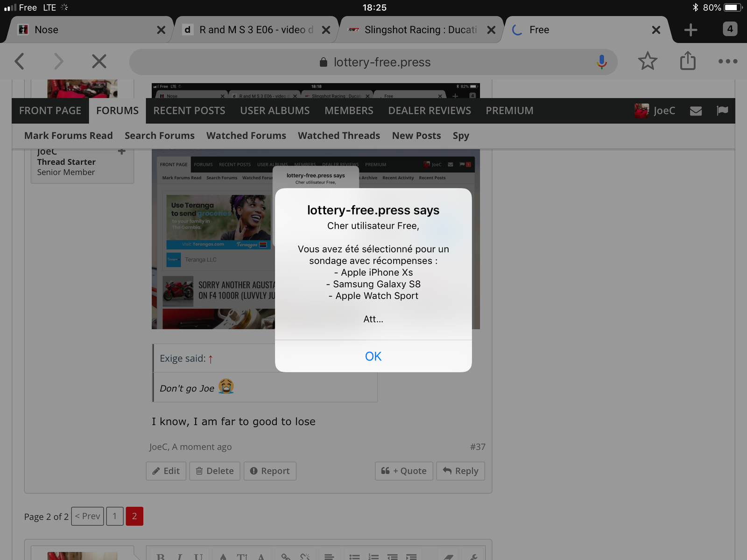Go to page 1 of the thread

tap(114, 516)
